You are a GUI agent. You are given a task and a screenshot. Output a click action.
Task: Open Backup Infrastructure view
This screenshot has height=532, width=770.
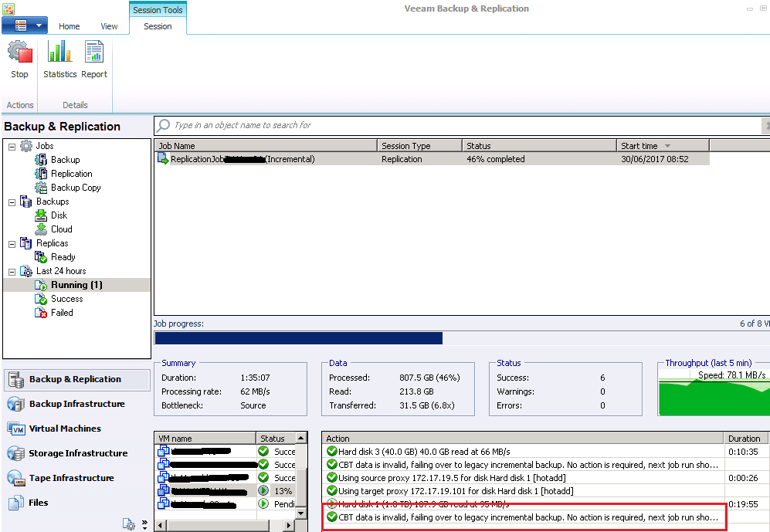point(77,404)
